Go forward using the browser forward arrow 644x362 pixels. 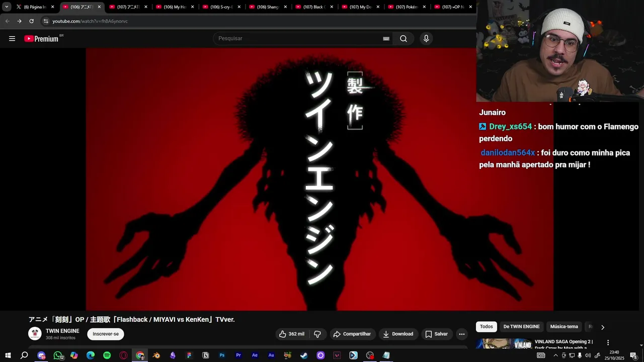point(19,21)
